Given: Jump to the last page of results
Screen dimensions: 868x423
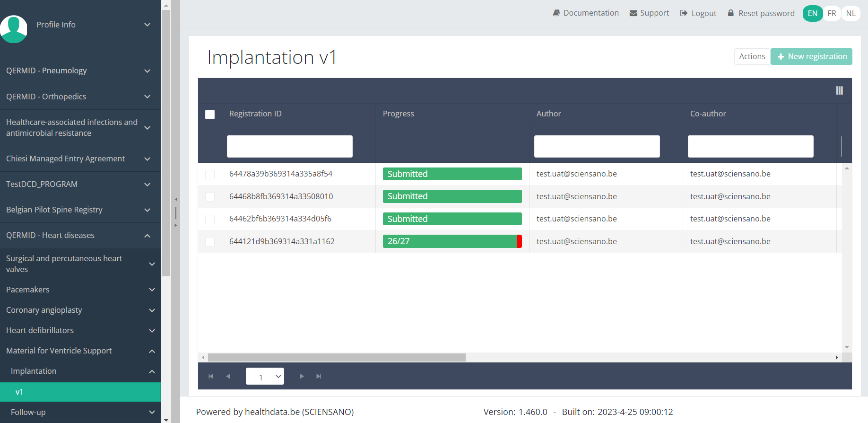Looking at the screenshot, I should (x=319, y=376).
